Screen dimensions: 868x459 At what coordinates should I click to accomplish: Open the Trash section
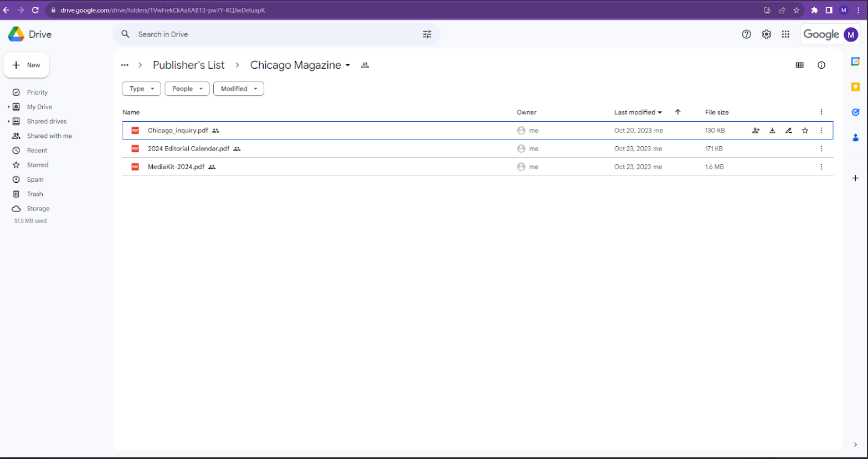(x=35, y=194)
